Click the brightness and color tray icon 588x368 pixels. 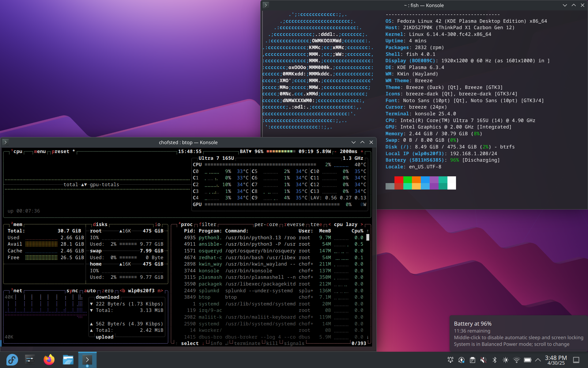click(505, 360)
